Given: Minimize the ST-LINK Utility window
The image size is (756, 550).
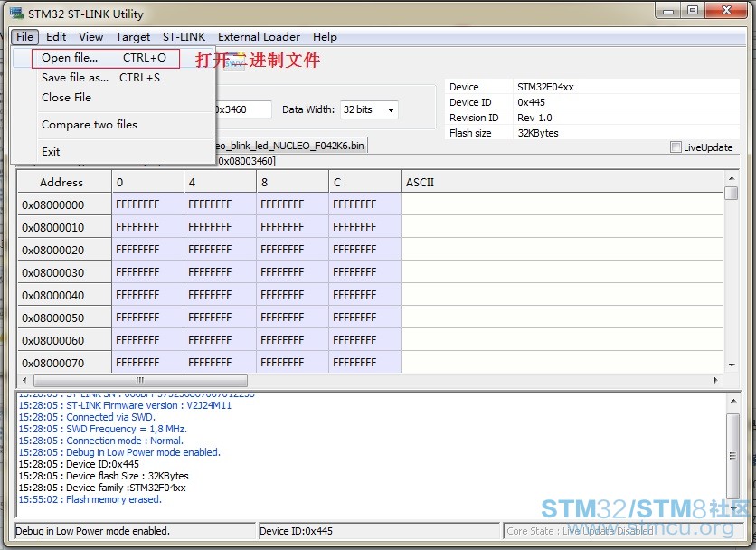Looking at the screenshot, I should click(668, 11).
